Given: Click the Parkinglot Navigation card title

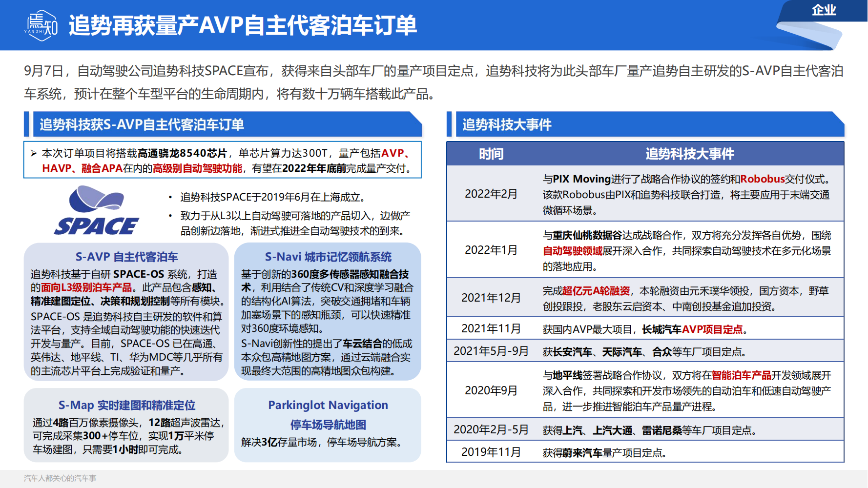Looking at the screenshot, I should coord(328,405).
